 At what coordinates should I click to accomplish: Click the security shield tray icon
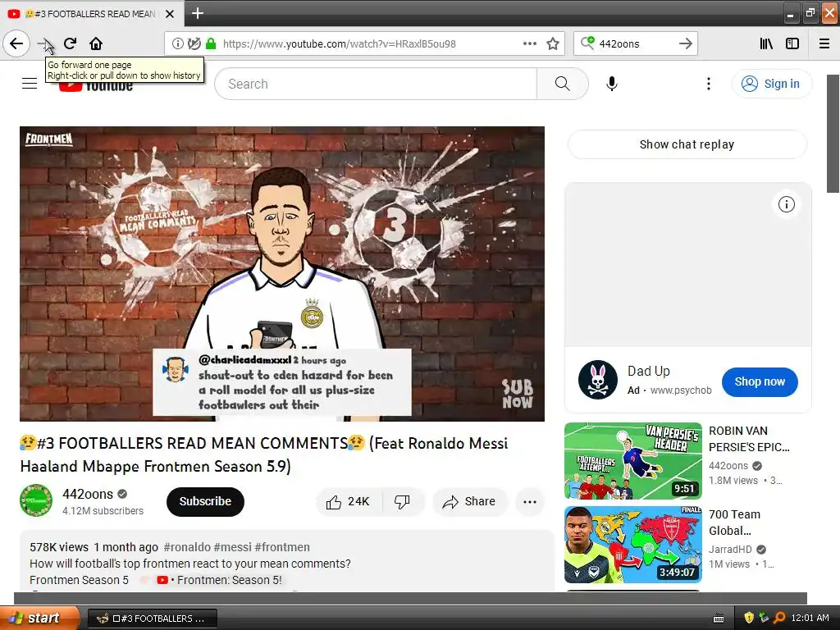[x=748, y=618]
